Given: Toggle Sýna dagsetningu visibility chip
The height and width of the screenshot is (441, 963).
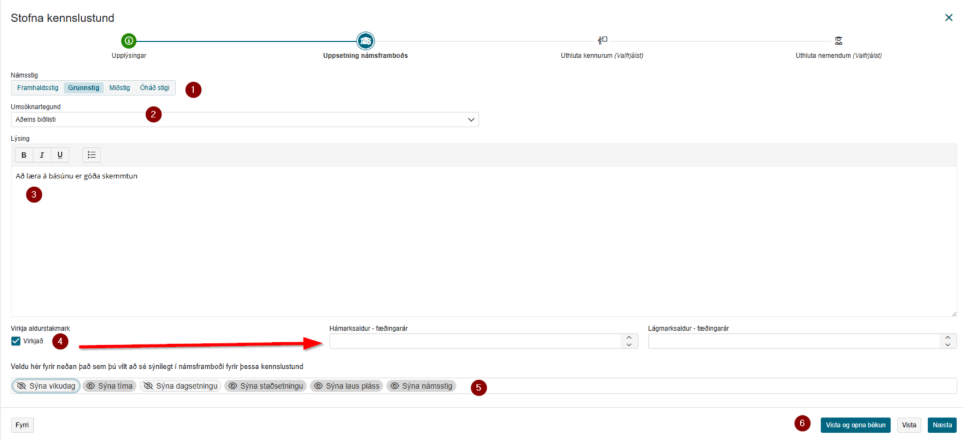Looking at the screenshot, I should 181,386.
